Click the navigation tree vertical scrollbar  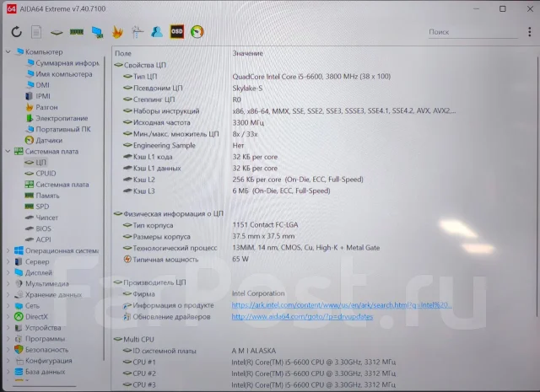pos(103,207)
